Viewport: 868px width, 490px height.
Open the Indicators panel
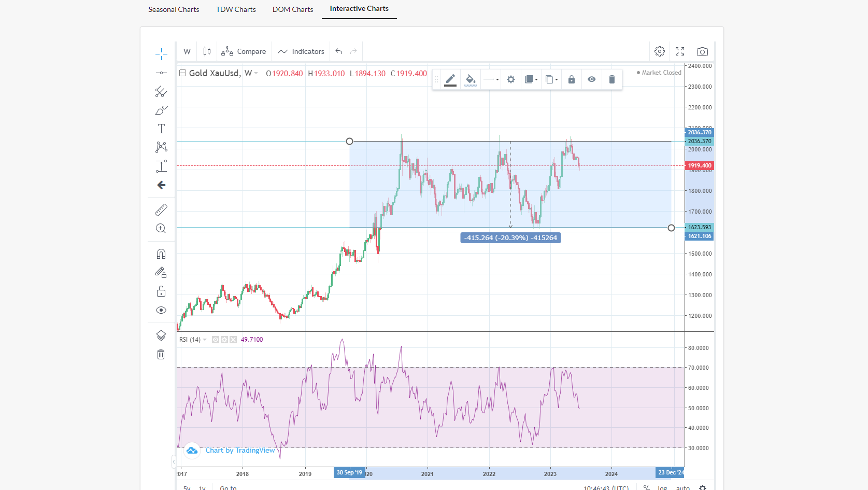pos(301,51)
